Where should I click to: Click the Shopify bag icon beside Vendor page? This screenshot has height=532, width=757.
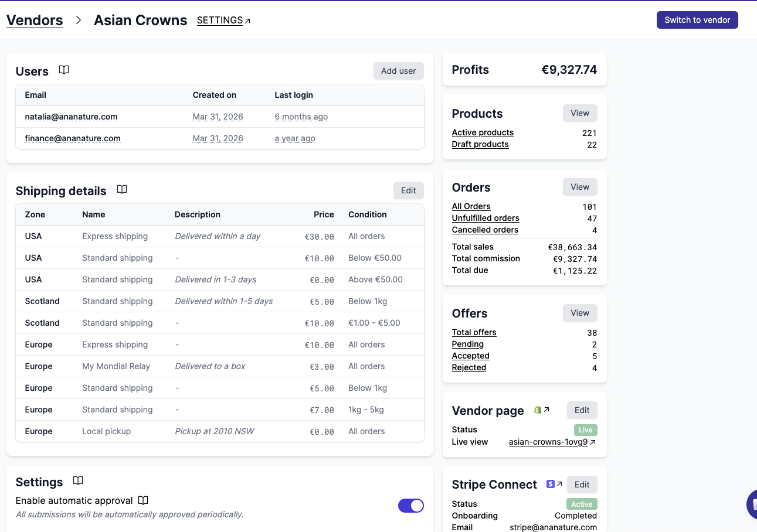click(538, 410)
